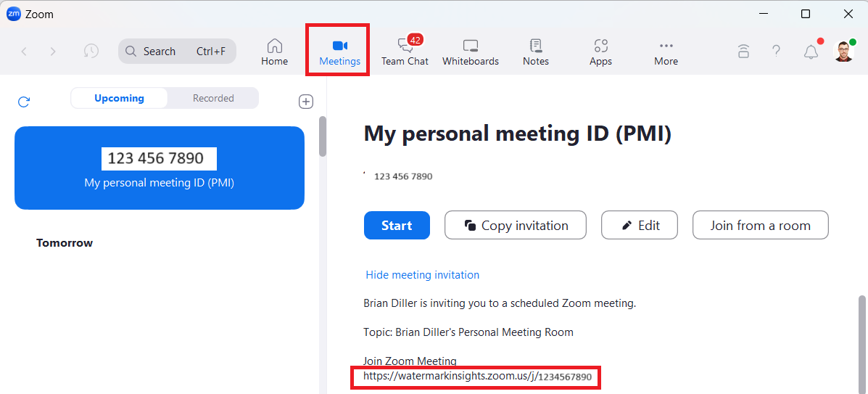Open the history clock icon
This screenshot has width=868, height=394.
point(91,51)
